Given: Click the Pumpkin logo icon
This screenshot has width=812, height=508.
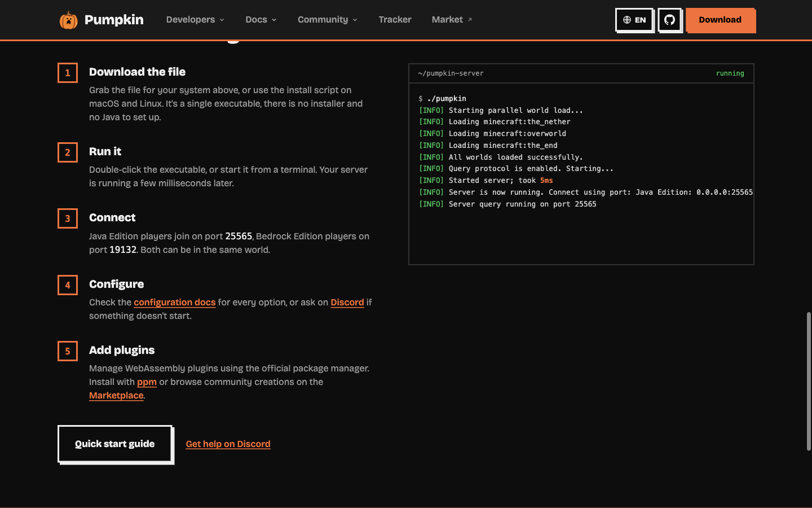Looking at the screenshot, I should 69,20.
